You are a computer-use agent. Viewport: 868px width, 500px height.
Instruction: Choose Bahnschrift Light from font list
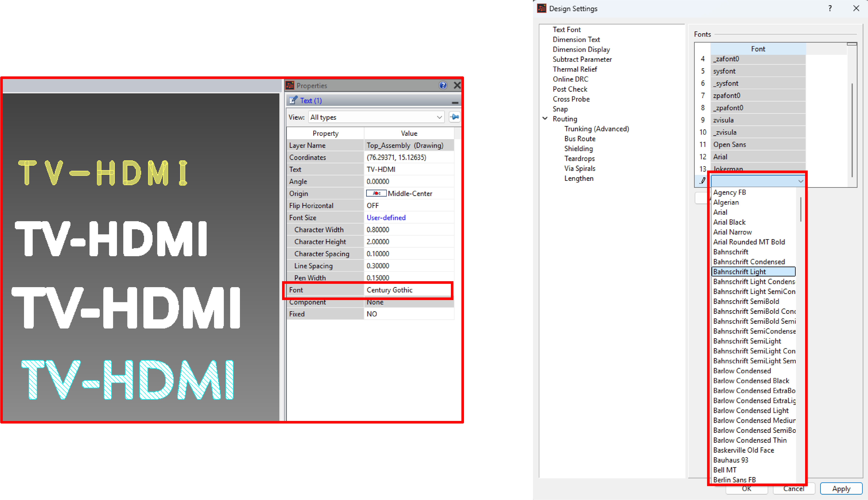pyautogui.click(x=754, y=272)
